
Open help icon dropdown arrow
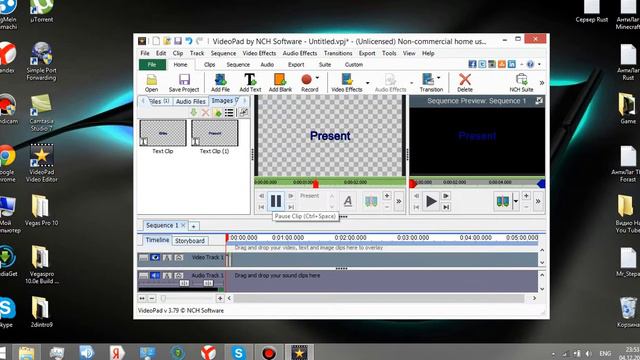pyautogui.click(x=539, y=64)
